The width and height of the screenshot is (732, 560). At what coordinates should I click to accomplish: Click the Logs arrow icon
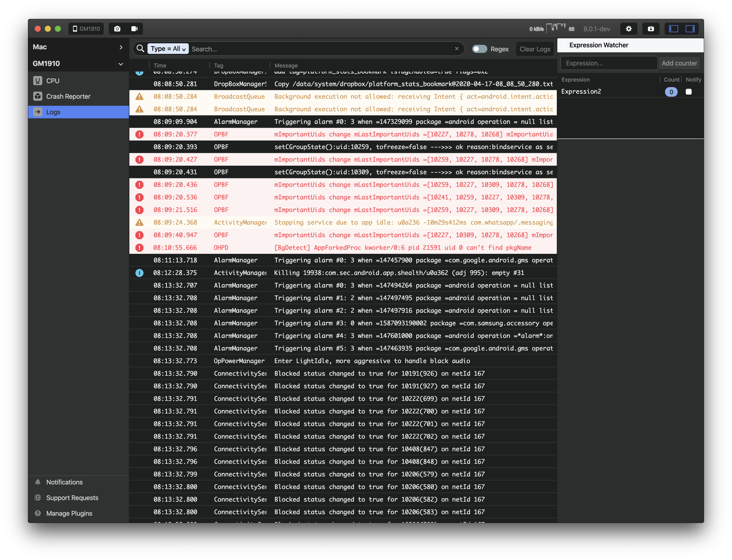[38, 112]
